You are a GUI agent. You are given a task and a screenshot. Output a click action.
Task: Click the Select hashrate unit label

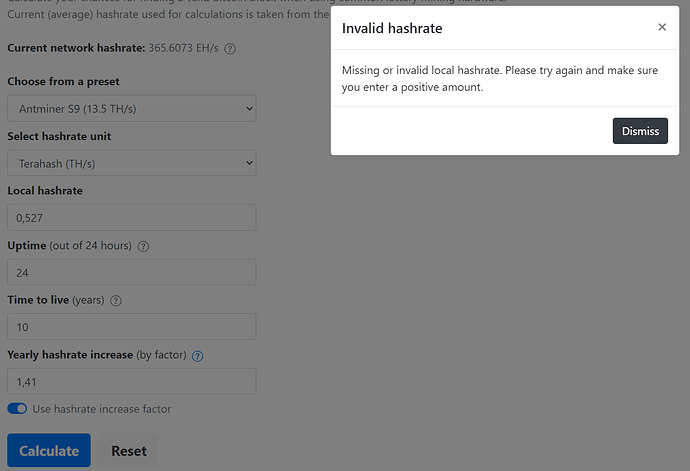click(x=59, y=136)
